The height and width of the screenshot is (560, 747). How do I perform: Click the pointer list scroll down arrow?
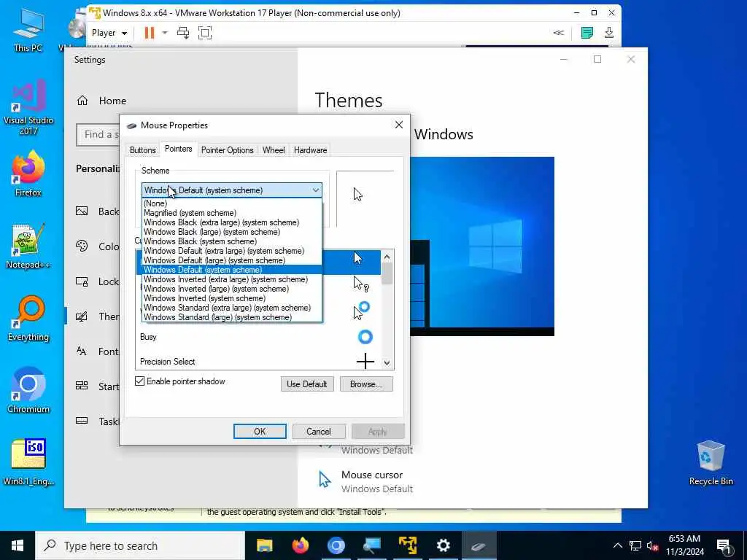pos(387,363)
